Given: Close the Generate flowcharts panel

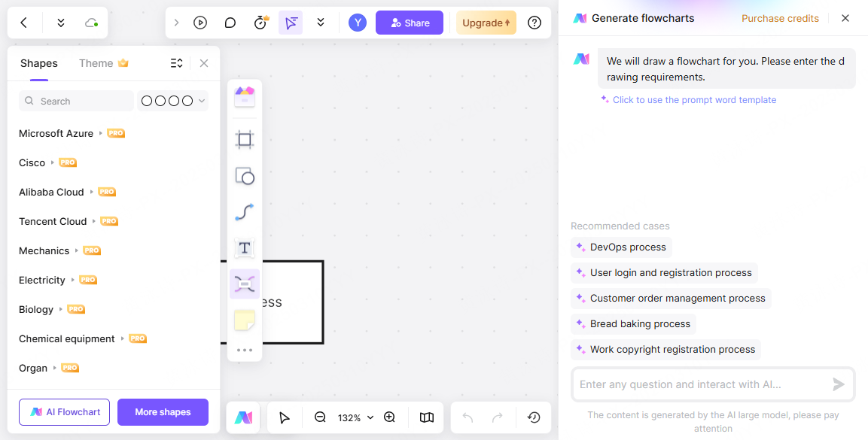Looking at the screenshot, I should pyautogui.click(x=845, y=18).
